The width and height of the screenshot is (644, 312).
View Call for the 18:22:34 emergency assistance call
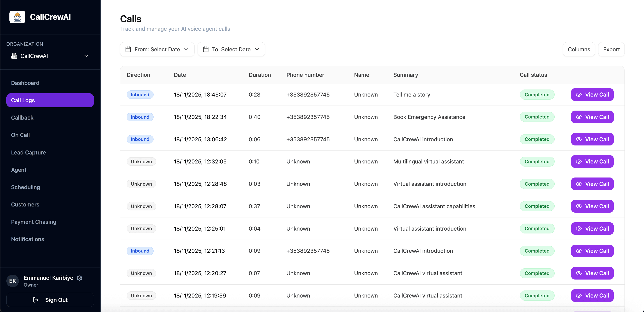pos(592,117)
